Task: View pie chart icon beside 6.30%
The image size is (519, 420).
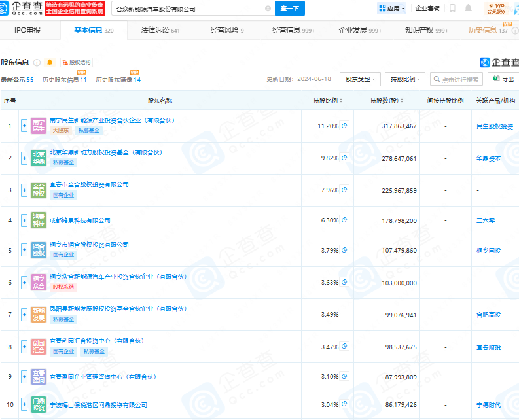Action: click(x=344, y=220)
